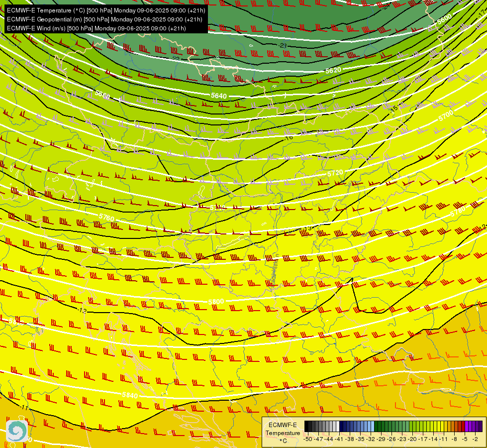Click the -16 isotherm label on the map
This screenshot has height=448, width=487.
(289, 137)
